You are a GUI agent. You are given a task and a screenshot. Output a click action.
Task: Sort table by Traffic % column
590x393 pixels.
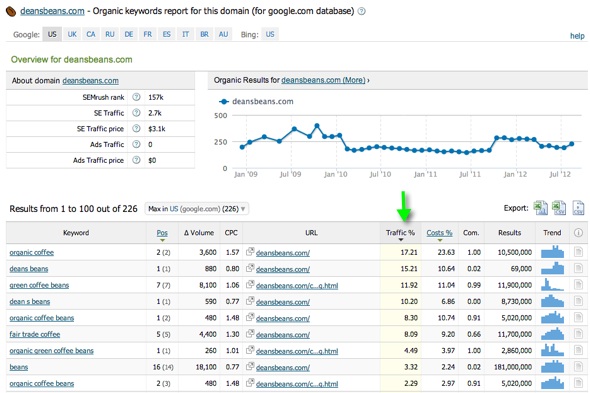coord(400,233)
